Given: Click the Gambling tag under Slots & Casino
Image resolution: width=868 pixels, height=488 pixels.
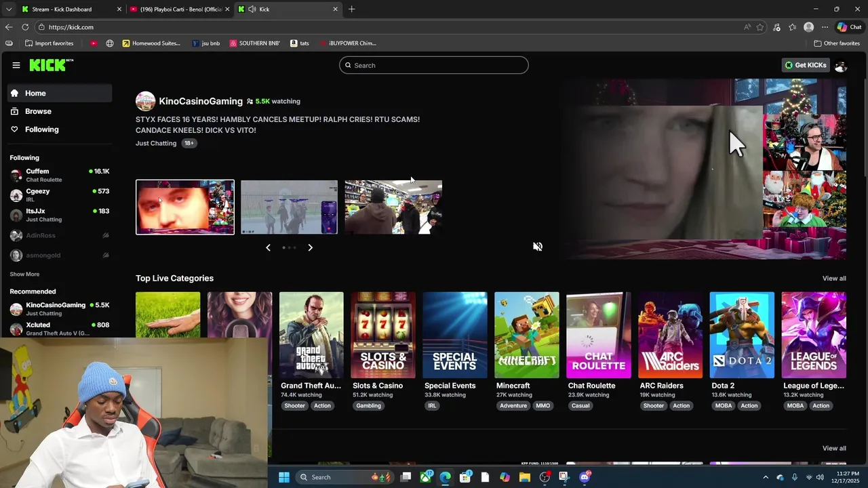Looking at the screenshot, I should (369, 406).
